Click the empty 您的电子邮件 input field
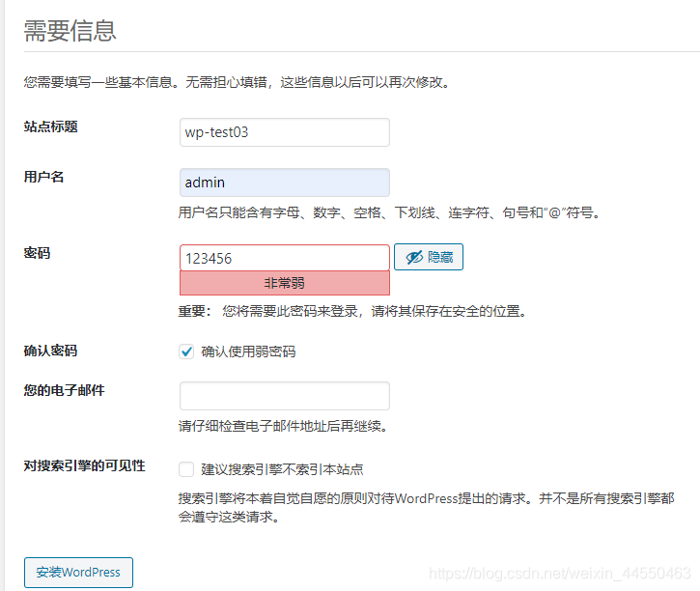 click(x=285, y=396)
